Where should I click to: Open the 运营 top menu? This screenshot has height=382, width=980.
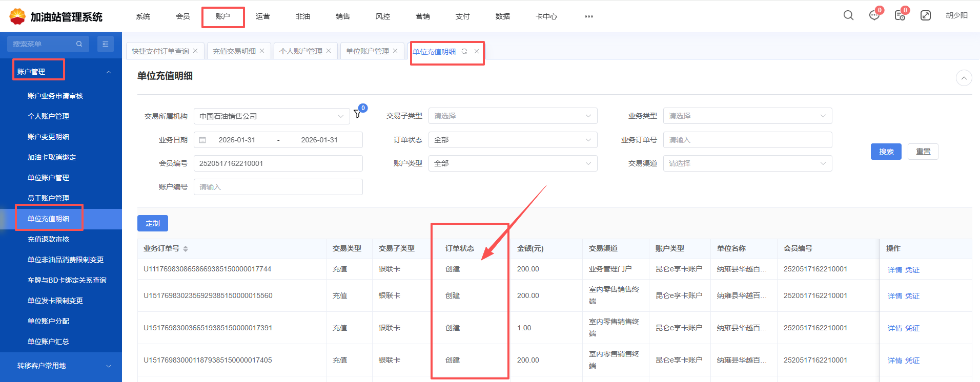click(263, 16)
